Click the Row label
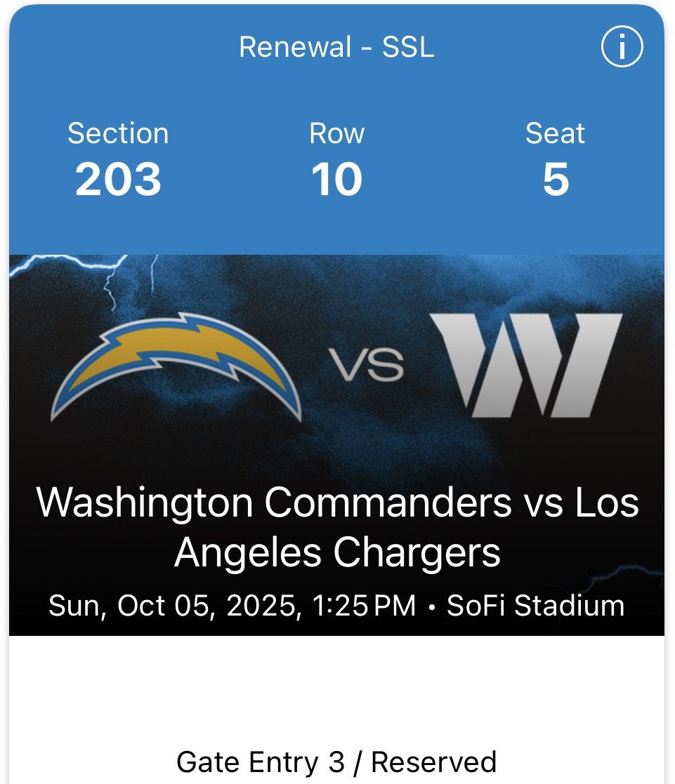This screenshot has width=675, height=784. (337, 133)
